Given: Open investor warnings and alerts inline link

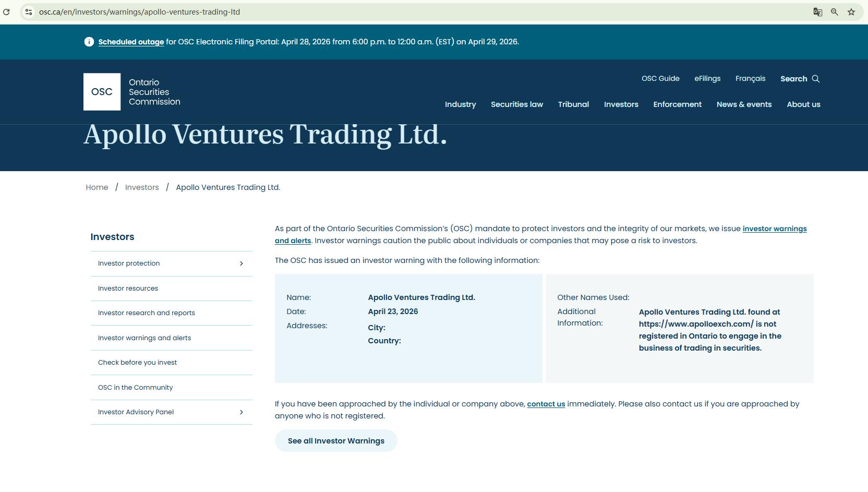Looking at the screenshot, I should (x=775, y=229).
